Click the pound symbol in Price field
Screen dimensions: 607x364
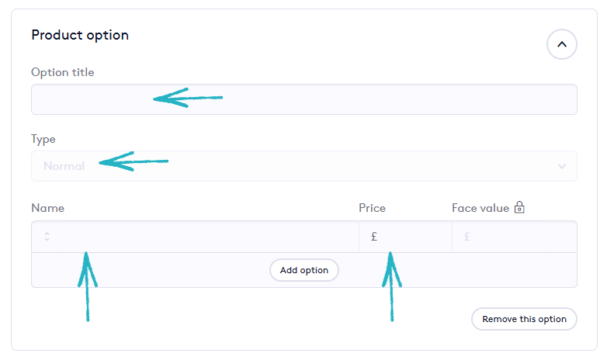[374, 237]
